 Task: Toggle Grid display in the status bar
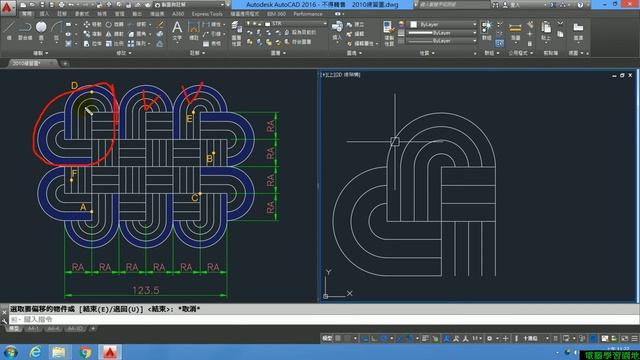pos(338,338)
